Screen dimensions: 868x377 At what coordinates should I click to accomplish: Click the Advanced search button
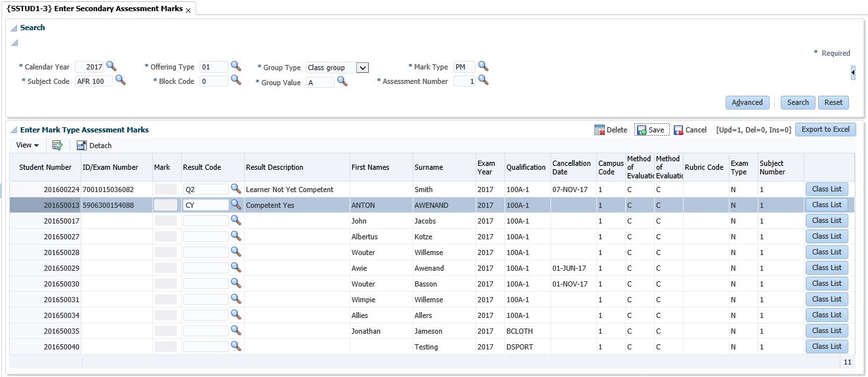747,102
